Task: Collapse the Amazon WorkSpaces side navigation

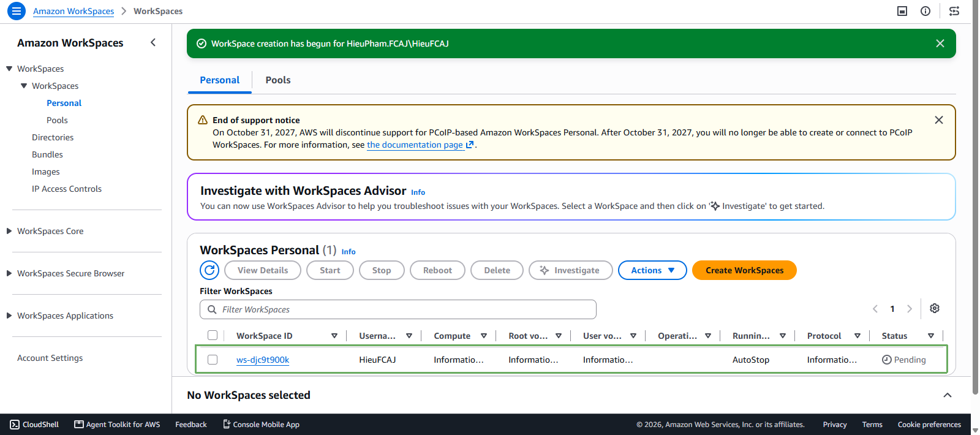Action: point(153,42)
